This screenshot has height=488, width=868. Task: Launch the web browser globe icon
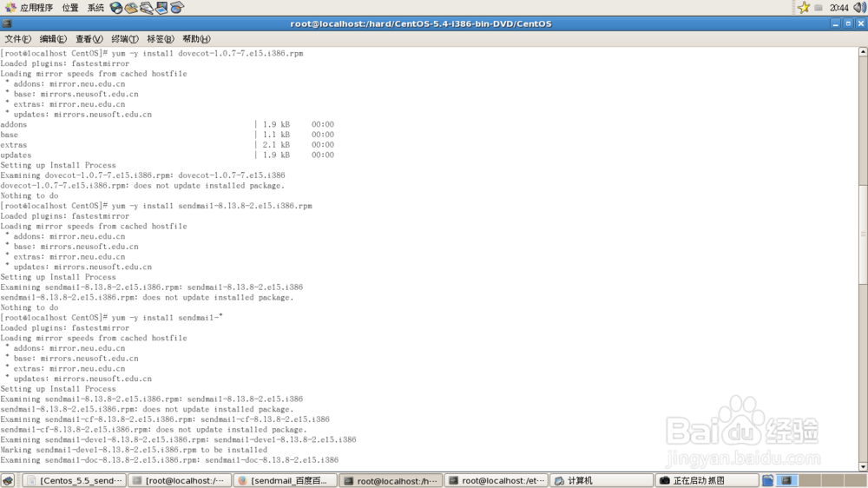[x=116, y=8]
